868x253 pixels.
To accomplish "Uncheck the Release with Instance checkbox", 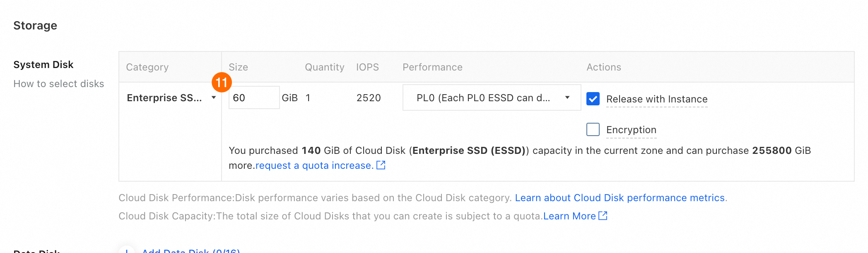I will click(x=593, y=99).
